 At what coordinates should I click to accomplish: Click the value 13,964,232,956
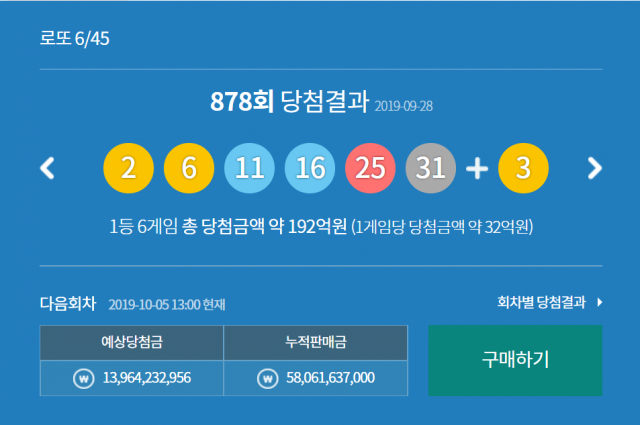pos(147,378)
